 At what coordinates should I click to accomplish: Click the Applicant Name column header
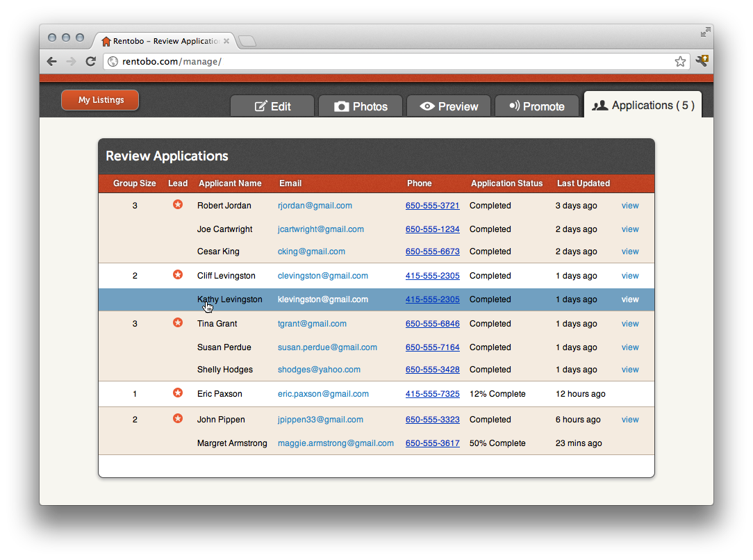point(230,183)
